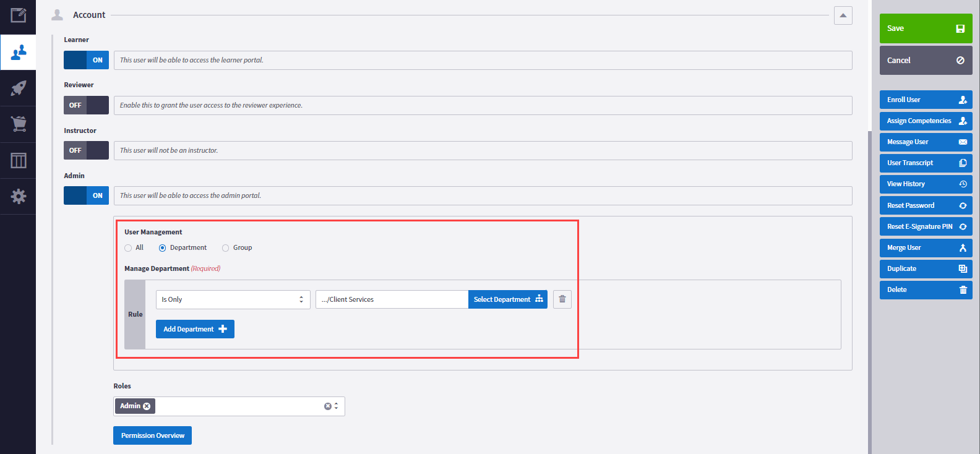Clear all roles in Roles field
Viewport: 980px width, 454px height.
click(x=327, y=406)
